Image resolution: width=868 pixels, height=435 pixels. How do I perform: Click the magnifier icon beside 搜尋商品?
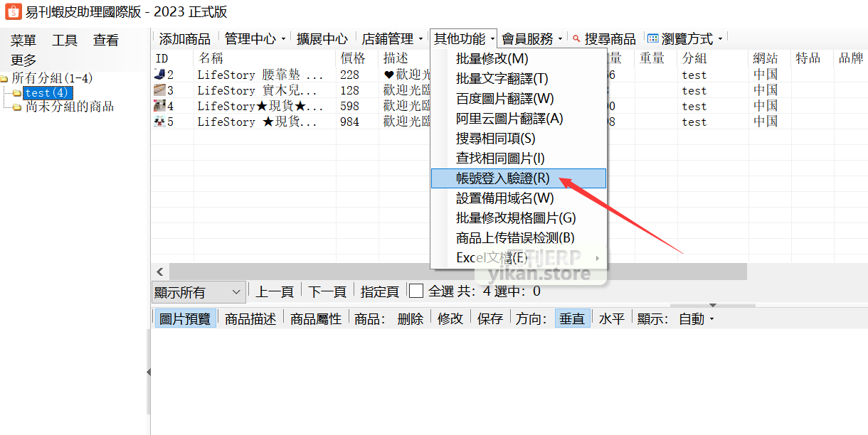[x=576, y=39]
